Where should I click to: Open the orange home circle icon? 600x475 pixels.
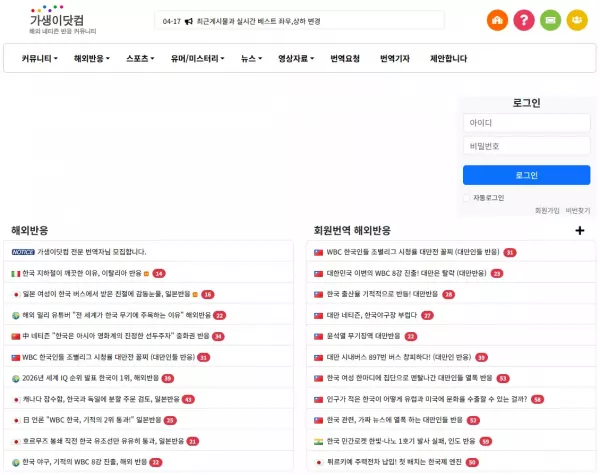(497, 20)
